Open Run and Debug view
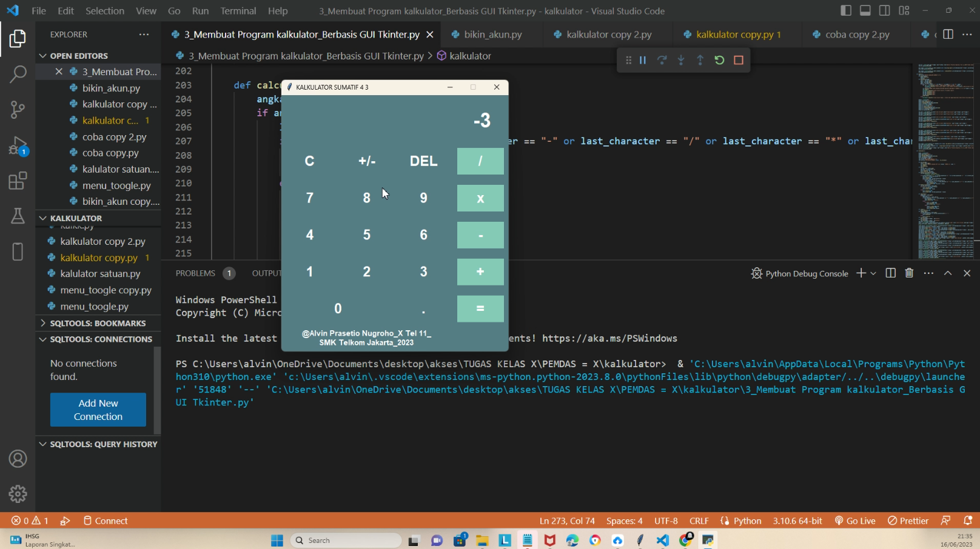The image size is (980, 549). (x=18, y=146)
